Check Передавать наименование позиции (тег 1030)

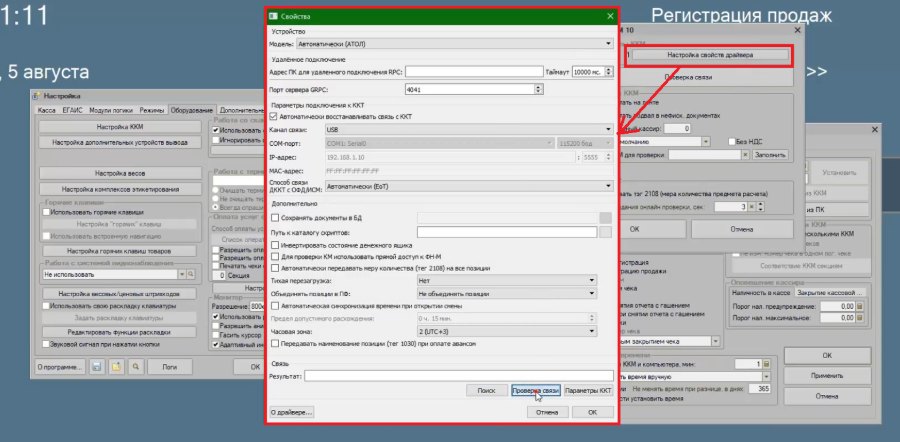pyautogui.click(x=274, y=343)
